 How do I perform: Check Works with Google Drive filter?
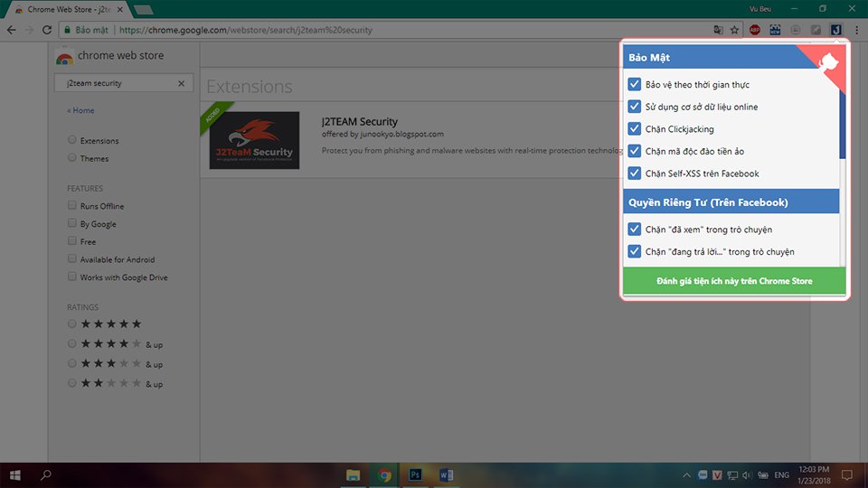coord(72,277)
